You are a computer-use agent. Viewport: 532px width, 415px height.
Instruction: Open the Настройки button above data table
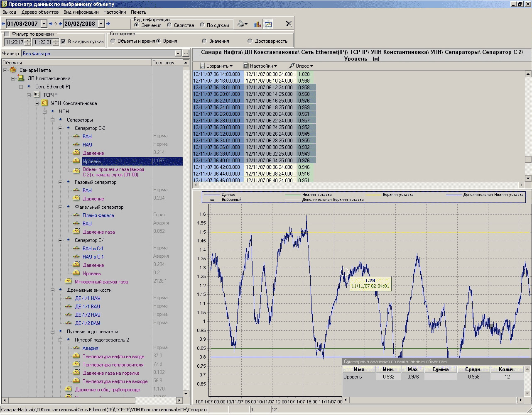click(x=260, y=66)
